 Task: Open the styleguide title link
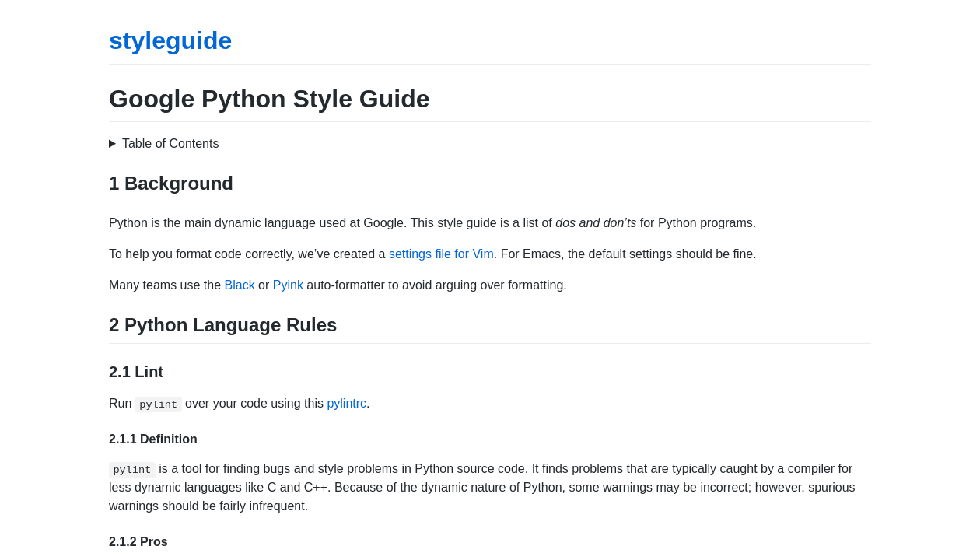tap(170, 41)
